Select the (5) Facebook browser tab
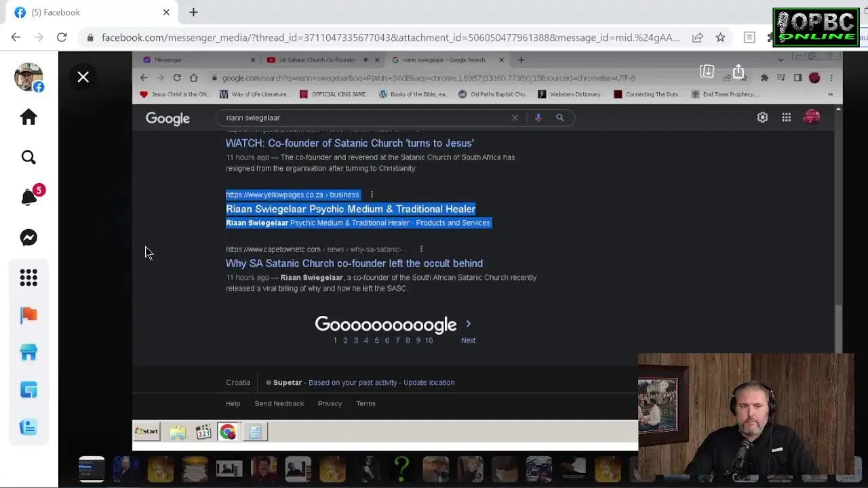This screenshot has height=488, width=868. point(90,12)
